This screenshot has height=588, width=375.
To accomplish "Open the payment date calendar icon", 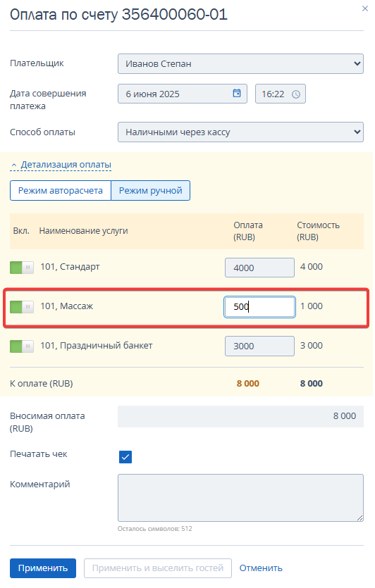I will coord(236,94).
